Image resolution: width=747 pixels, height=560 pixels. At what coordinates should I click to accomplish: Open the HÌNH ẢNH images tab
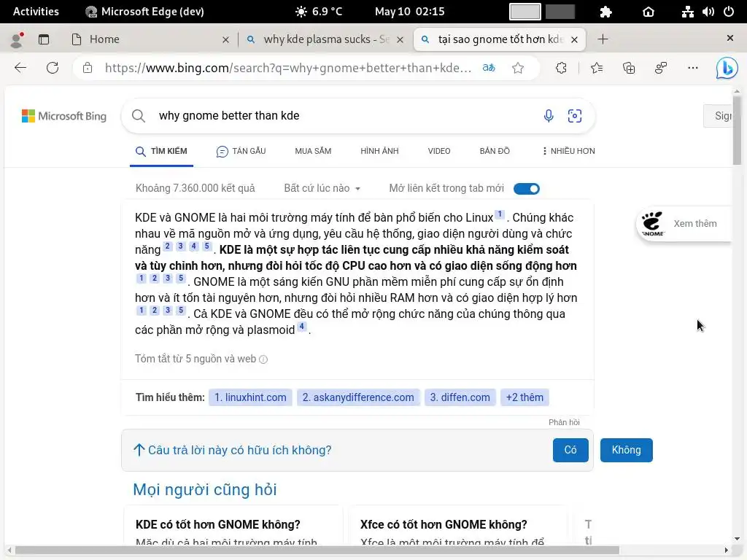379,151
